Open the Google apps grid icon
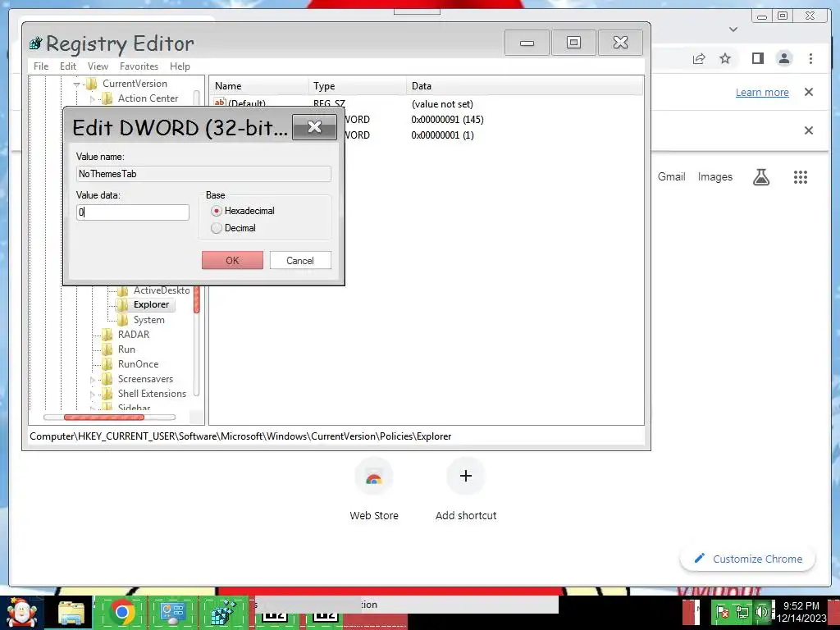The height and width of the screenshot is (630, 840). point(801,177)
